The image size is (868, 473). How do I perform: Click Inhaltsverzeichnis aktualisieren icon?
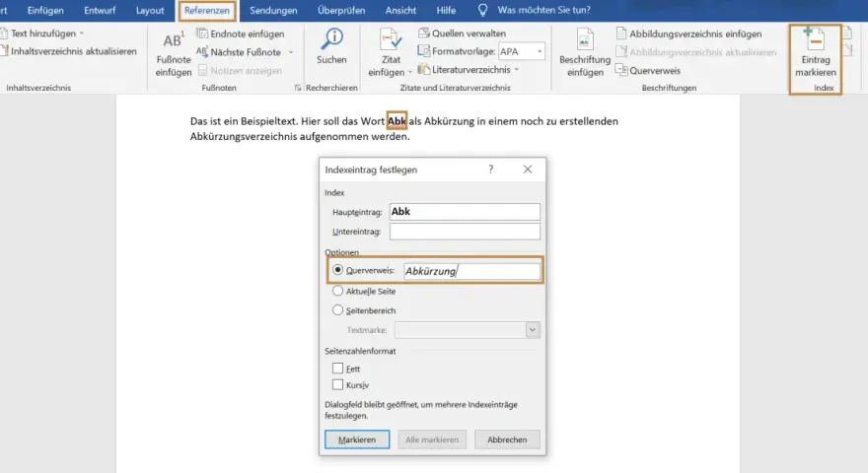(4, 51)
